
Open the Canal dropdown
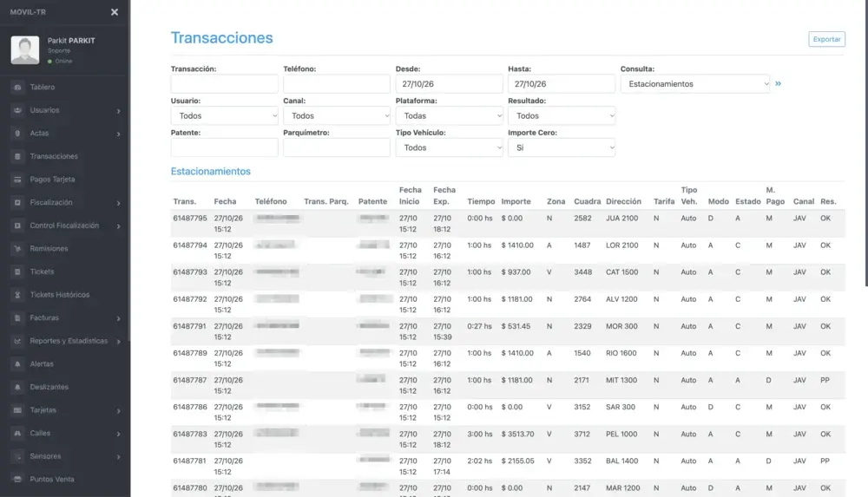(x=337, y=115)
